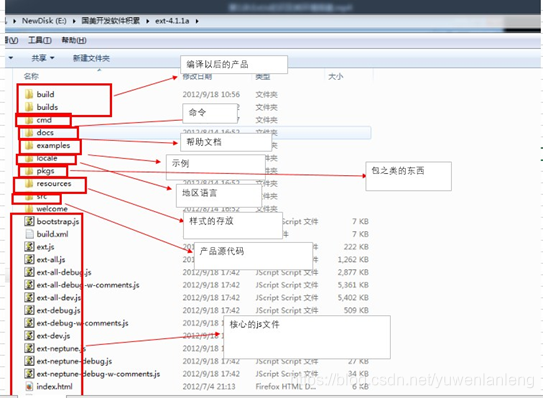
Task: Expand arrow after 国美开发软件积累 breadcrumb
Action: [148, 21]
